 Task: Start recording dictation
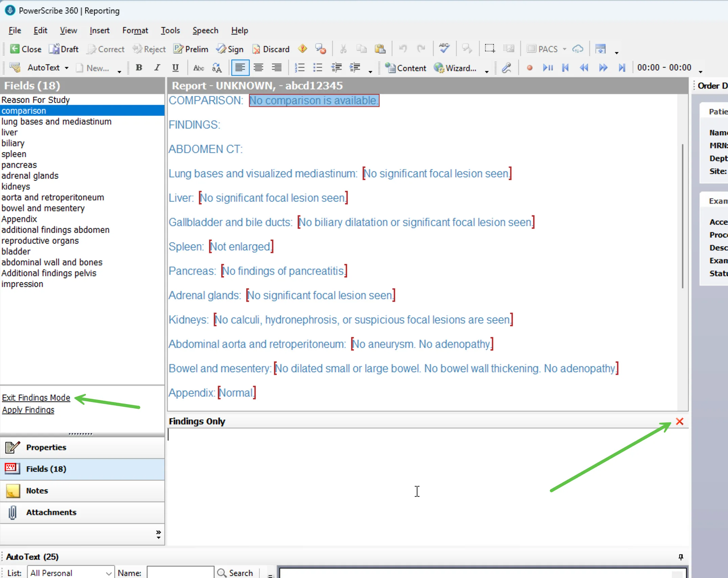[x=529, y=68]
